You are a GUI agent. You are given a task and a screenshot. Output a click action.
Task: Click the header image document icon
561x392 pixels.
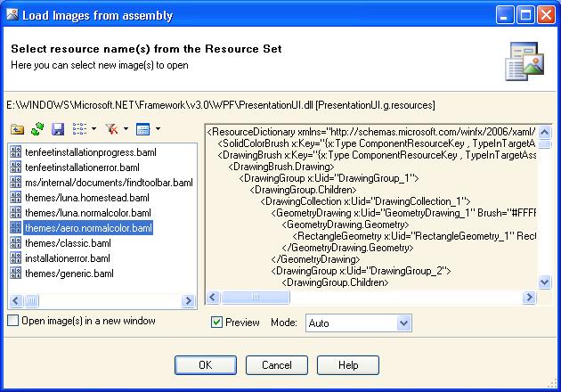point(524,61)
